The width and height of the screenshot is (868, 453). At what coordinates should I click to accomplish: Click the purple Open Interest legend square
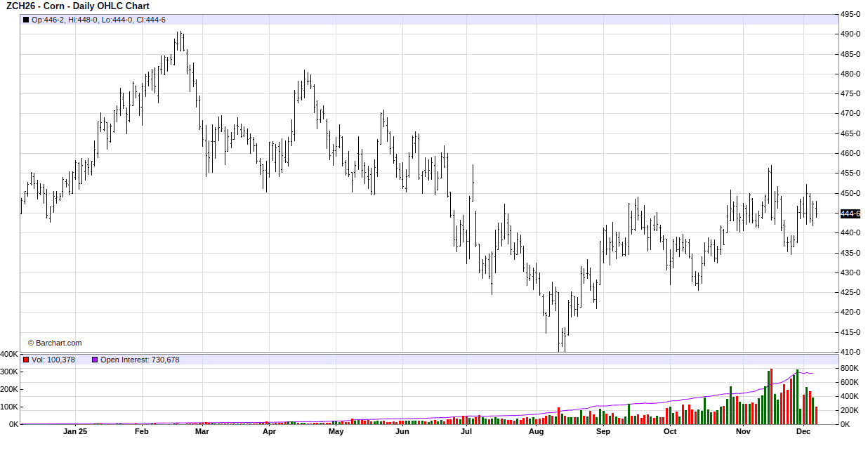[95, 360]
